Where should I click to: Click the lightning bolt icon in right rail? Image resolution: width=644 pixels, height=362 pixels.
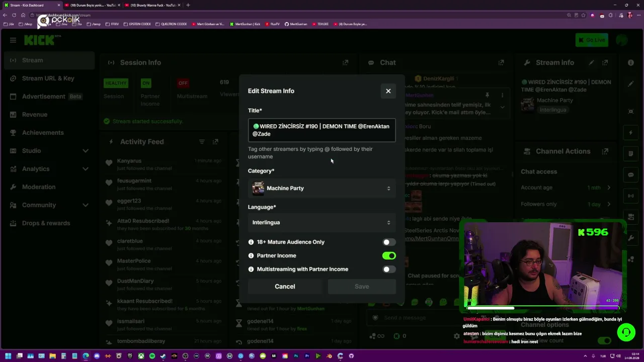(x=631, y=133)
